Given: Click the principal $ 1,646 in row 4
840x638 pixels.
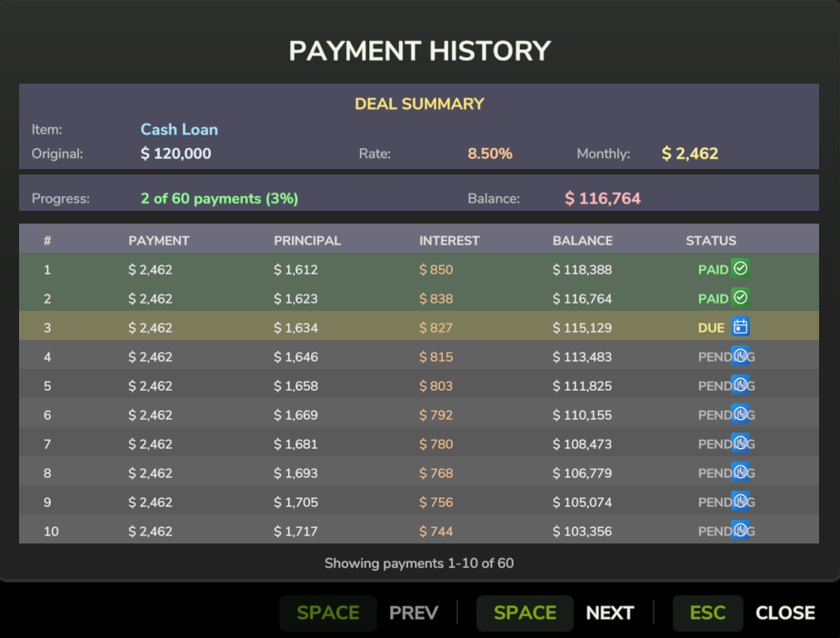Looking at the screenshot, I should 295,357.
